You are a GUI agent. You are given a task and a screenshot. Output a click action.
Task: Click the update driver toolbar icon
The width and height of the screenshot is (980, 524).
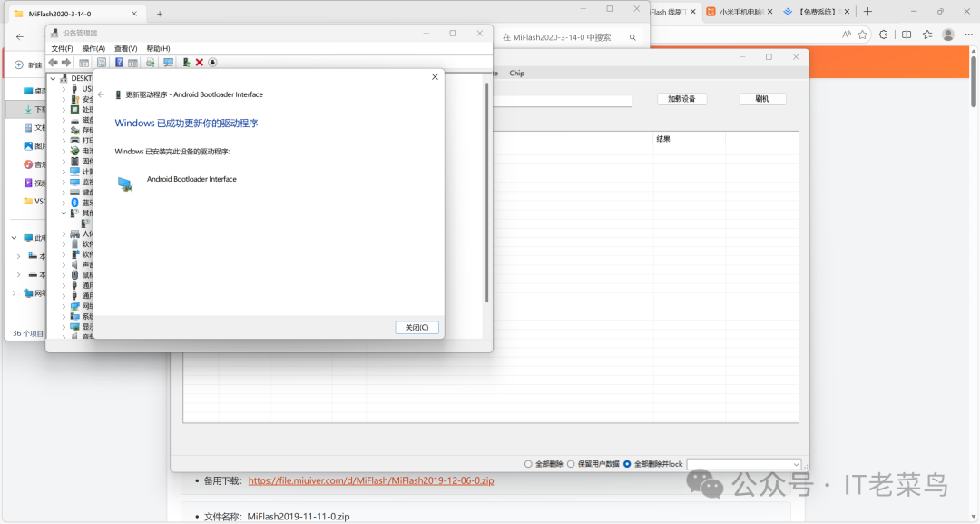[x=186, y=63]
